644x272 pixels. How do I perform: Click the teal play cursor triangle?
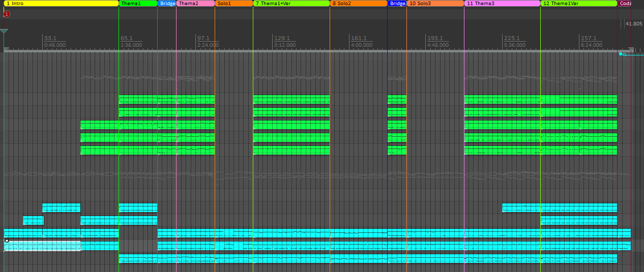pos(4,32)
